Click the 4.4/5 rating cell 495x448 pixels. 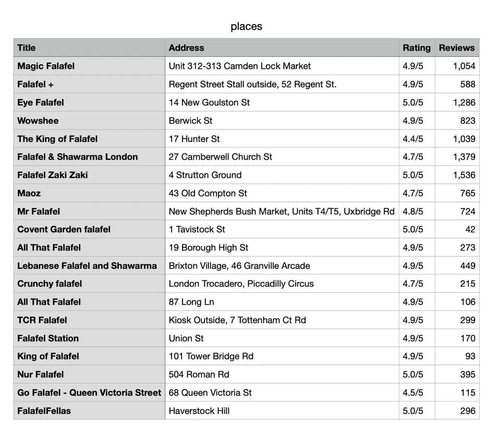click(x=417, y=139)
